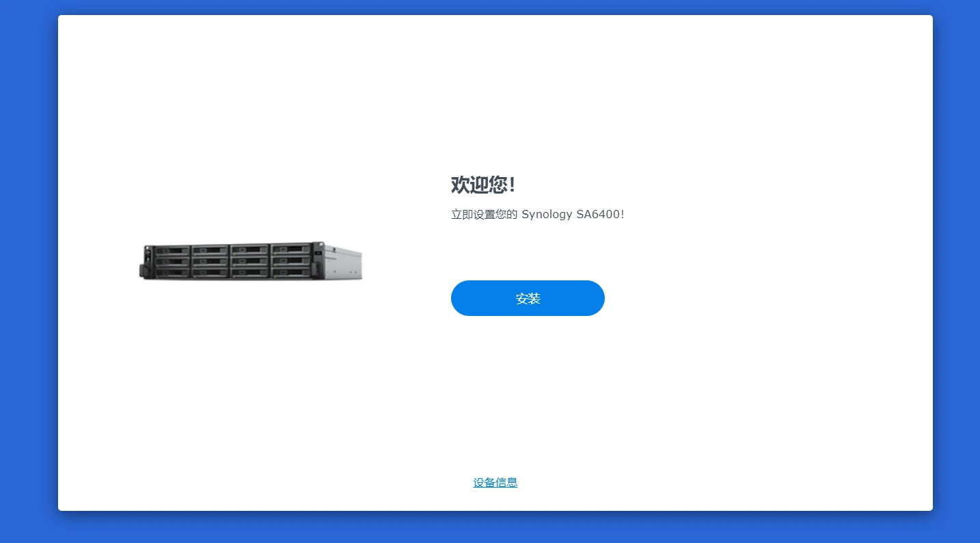The height and width of the screenshot is (543, 980).
Task: Select the 欢迎您! welcome heading
Action: (483, 185)
